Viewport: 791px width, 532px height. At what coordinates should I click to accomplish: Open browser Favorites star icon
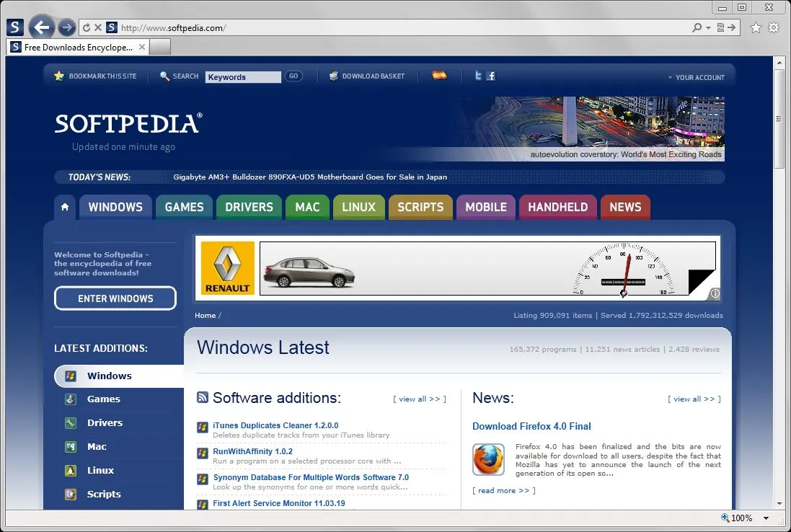(756, 27)
